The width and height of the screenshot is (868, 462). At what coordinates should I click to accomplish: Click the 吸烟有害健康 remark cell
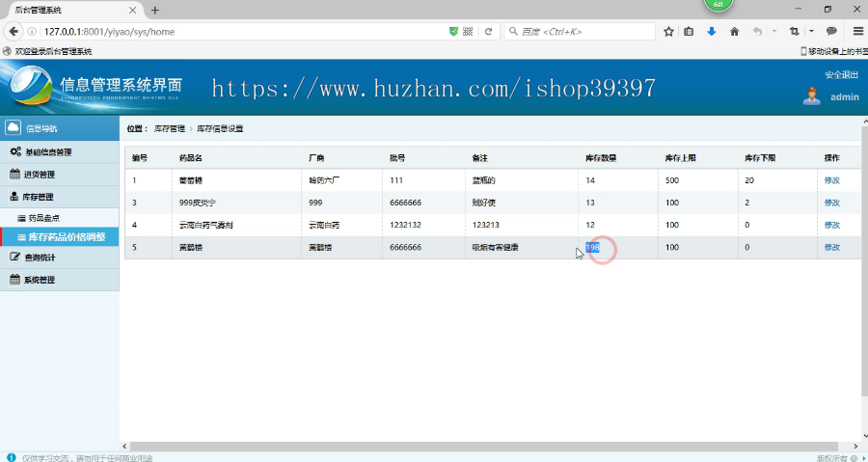click(496, 247)
